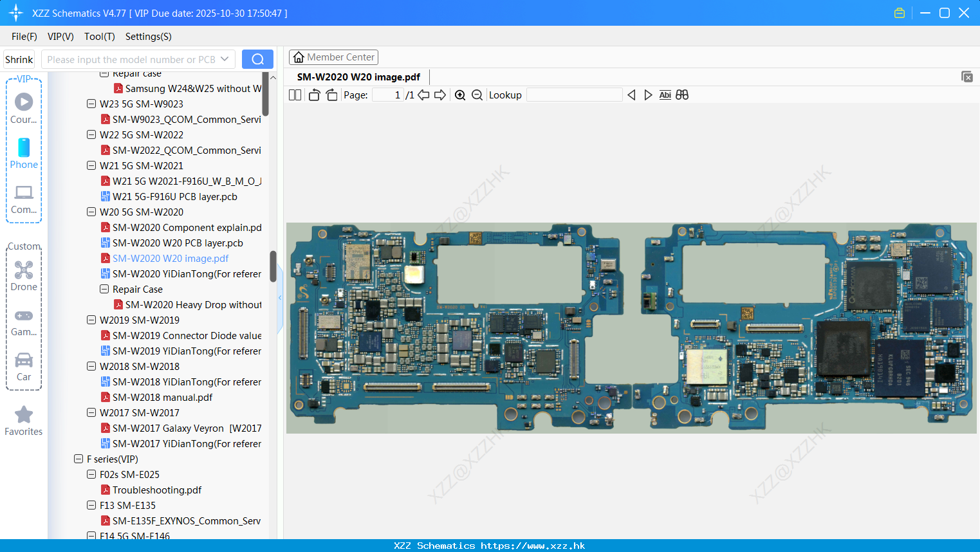Rotate the page counterclockwise
The image size is (980, 552).
[x=314, y=95]
